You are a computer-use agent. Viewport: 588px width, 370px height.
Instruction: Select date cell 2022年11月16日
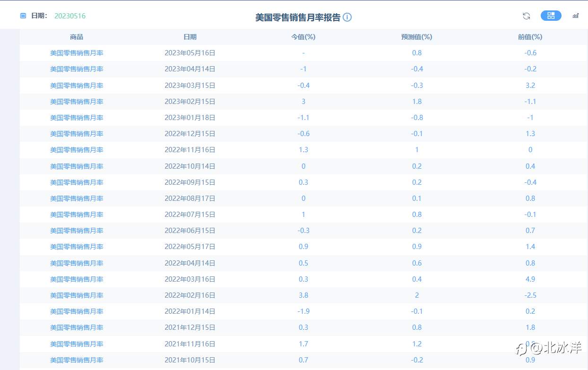tap(190, 150)
